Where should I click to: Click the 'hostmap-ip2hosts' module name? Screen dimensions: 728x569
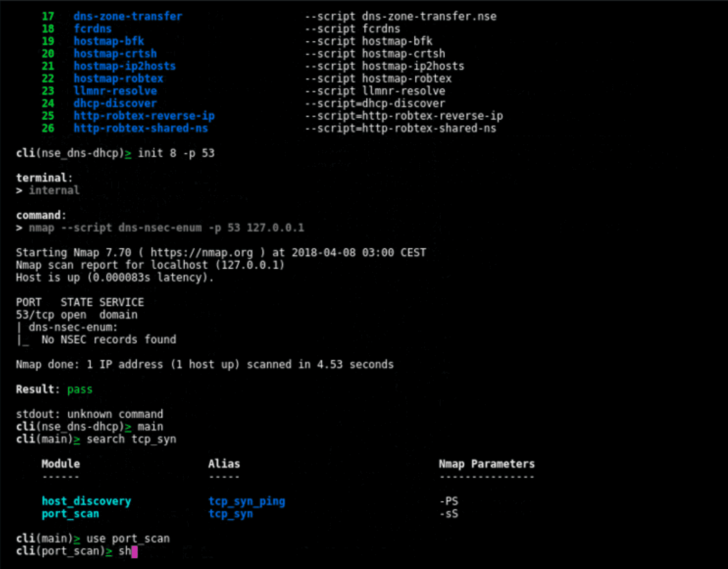125,66
